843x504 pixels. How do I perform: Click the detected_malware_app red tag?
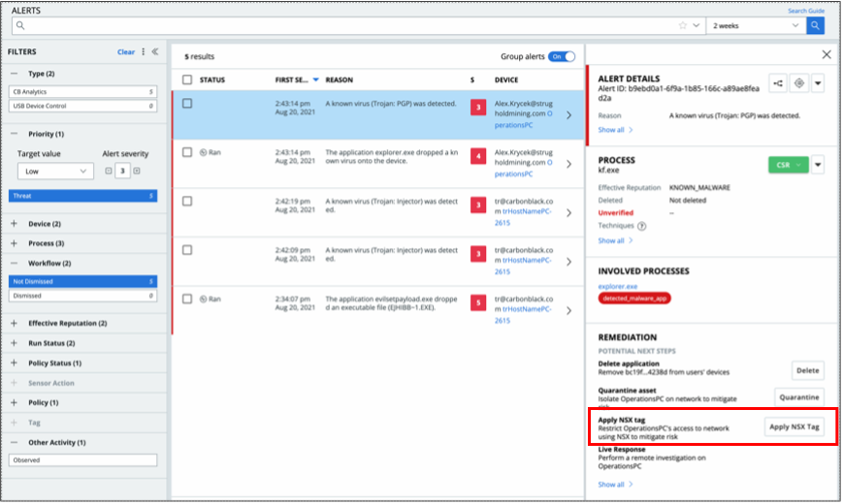[634, 299]
